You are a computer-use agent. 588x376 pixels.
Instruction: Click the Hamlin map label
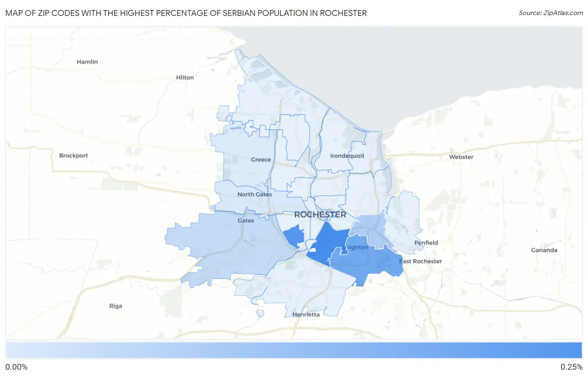(87, 62)
